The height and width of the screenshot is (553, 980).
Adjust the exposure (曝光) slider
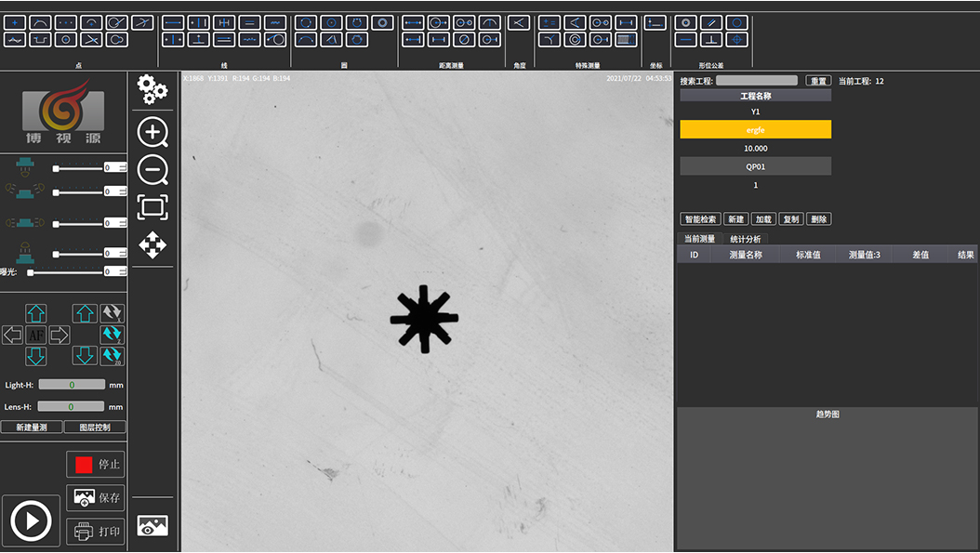point(66,271)
